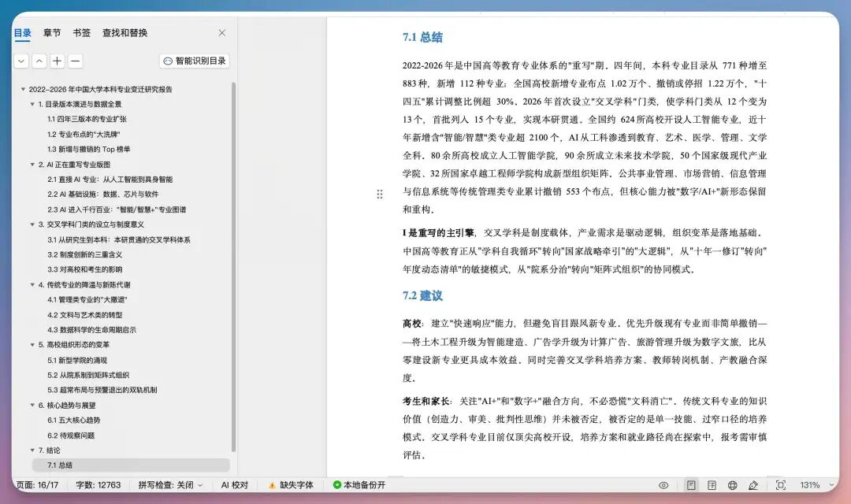Click the plus add heading button
Screen dimensions: 851x504
click(x=57, y=61)
